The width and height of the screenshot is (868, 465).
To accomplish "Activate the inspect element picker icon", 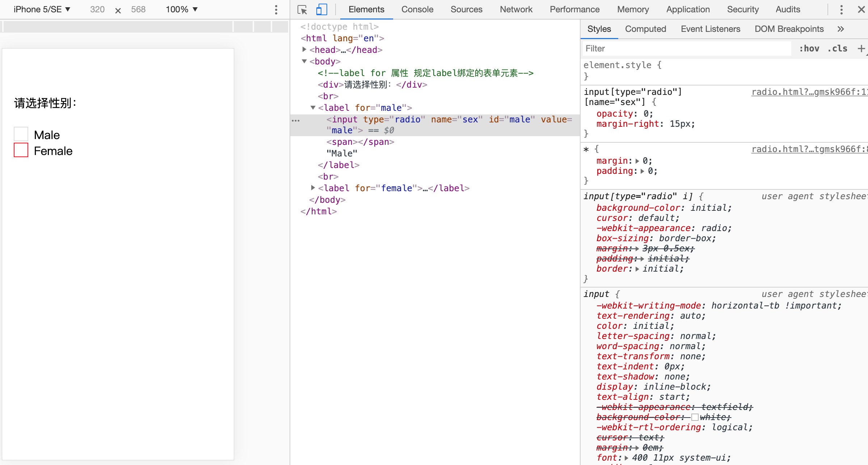I will point(302,9).
